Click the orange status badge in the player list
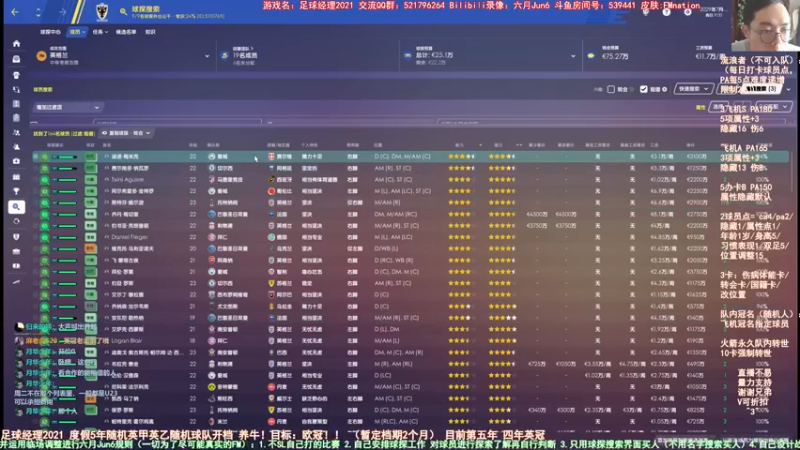The height and width of the screenshot is (450, 800). [90, 249]
